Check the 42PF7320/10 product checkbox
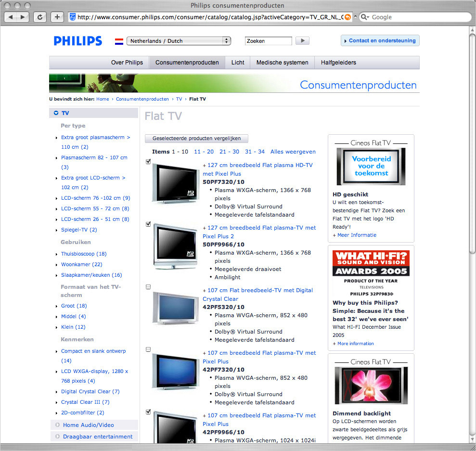476x451 pixels. pos(148,349)
